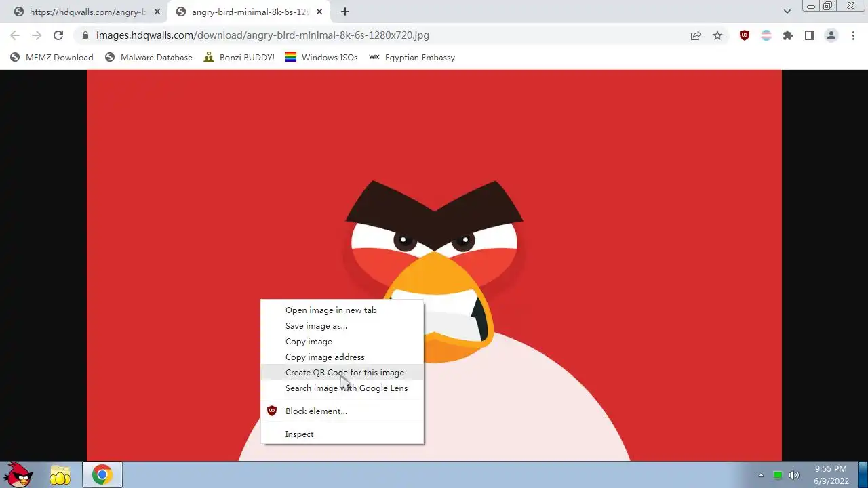Open the Malware Database bookmark
The width and height of the screenshot is (868, 488).
pos(149,58)
